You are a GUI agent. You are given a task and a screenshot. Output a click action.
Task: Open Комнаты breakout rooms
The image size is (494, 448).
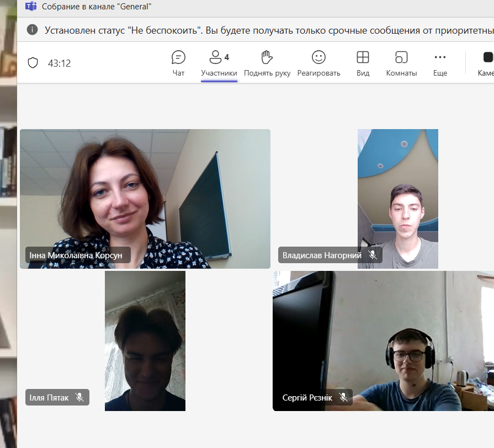coord(401,63)
